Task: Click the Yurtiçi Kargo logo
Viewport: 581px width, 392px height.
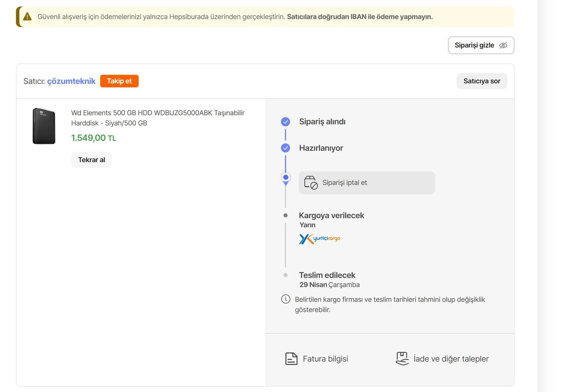Action: tap(320, 239)
